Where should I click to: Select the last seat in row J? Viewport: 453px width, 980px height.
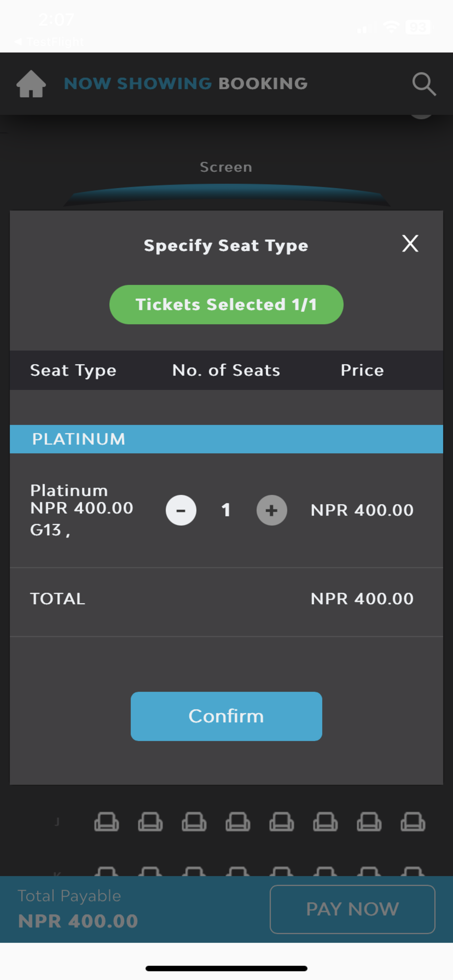tap(413, 822)
